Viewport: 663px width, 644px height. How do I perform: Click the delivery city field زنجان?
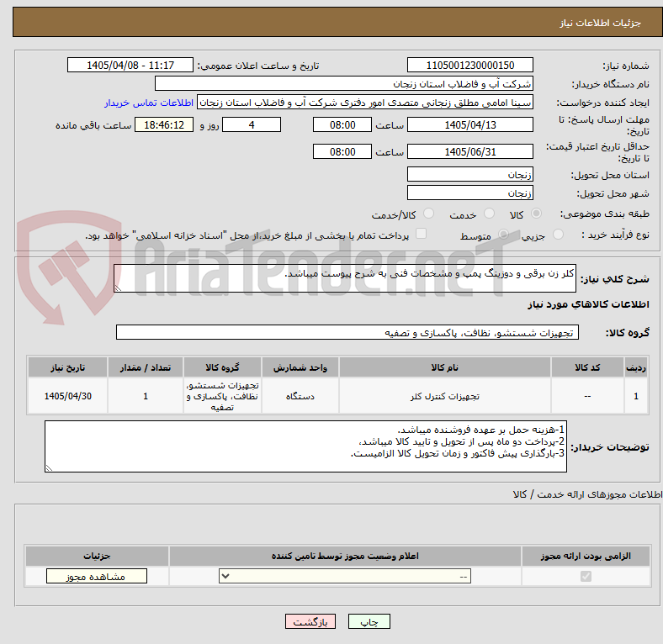pyautogui.click(x=469, y=193)
